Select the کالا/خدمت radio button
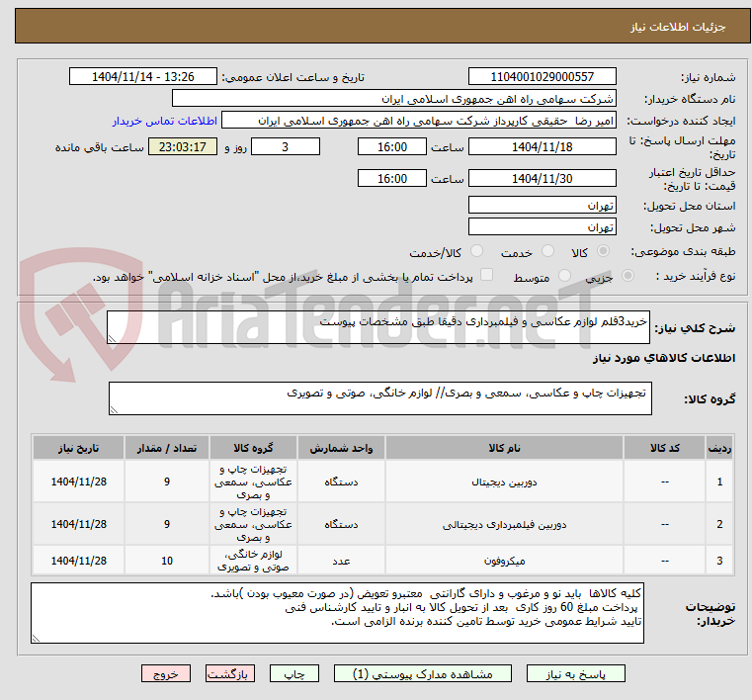Screen dimensions: 752x700 point(476,251)
